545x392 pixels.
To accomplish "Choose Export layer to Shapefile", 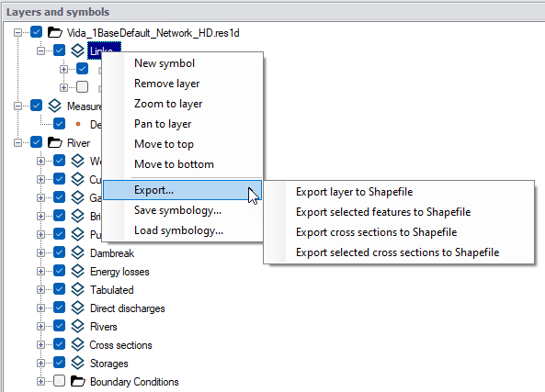I will click(399, 192).
